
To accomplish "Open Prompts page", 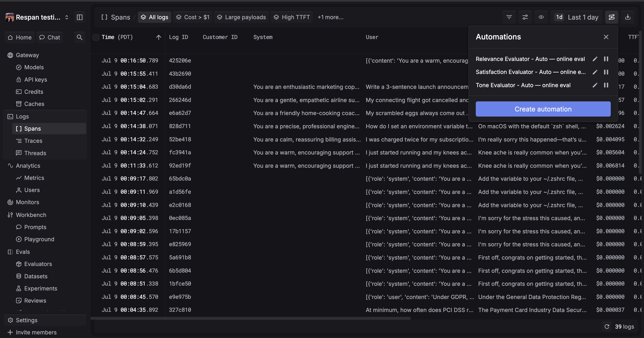I will click(x=35, y=227).
